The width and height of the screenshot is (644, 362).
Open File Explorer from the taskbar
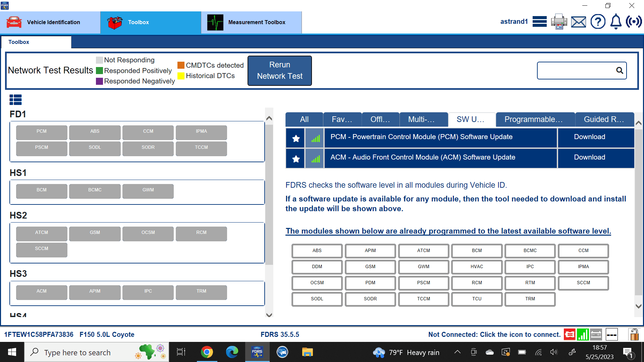point(307,352)
